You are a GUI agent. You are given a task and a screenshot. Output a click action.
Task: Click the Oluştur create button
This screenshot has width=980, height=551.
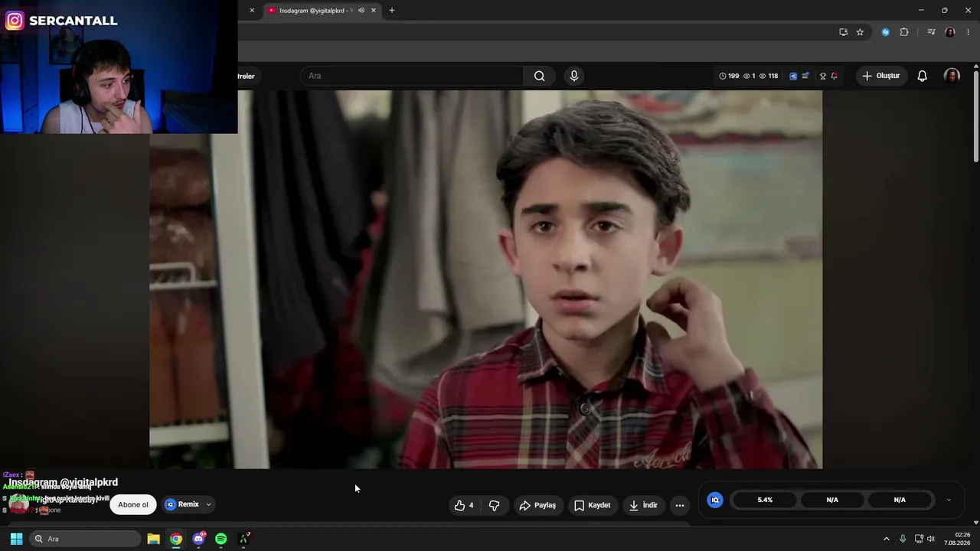[x=880, y=76]
